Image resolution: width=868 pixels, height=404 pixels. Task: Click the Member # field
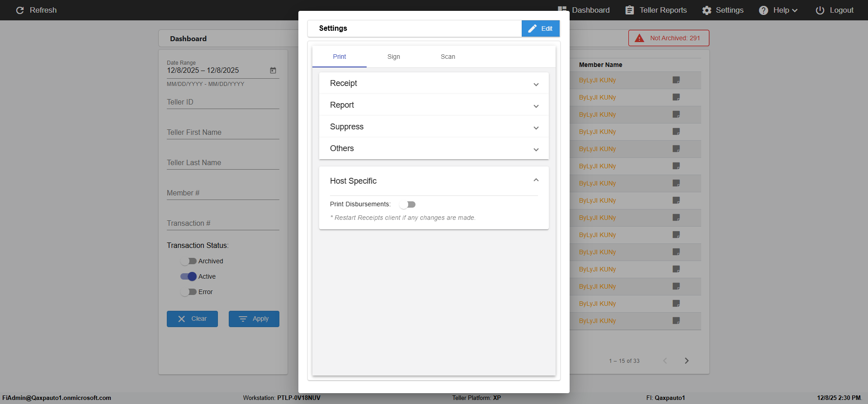click(x=223, y=193)
